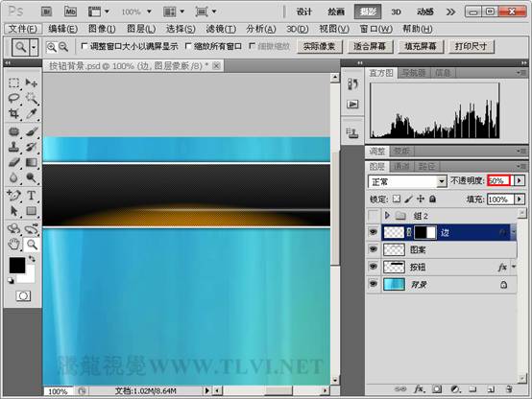Open the 窗口(W) menu
This screenshot has height=399, width=532.
click(x=375, y=29)
